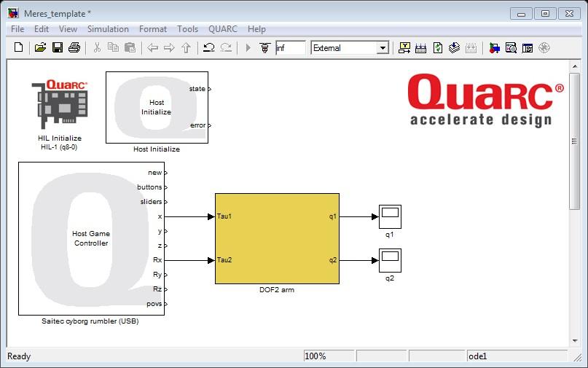The width and height of the screenshot is (588, 368).
Task: Open the Simulation menu
Action: 108,29
